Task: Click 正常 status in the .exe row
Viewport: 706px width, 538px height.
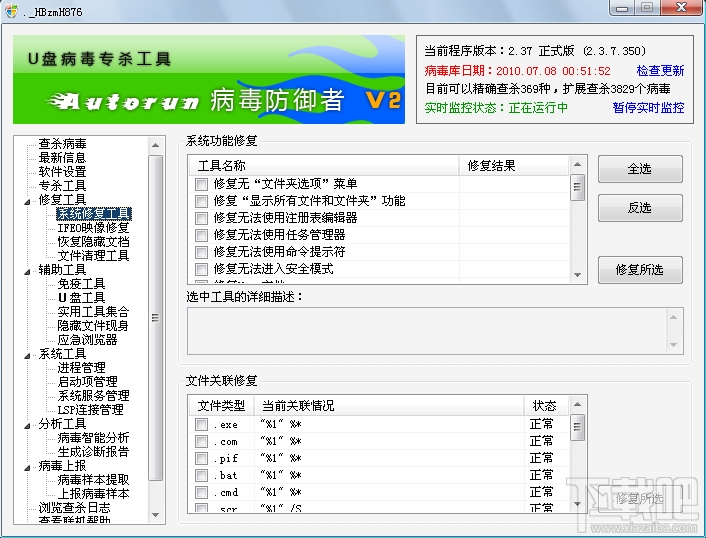Action: tap(541, 424)
